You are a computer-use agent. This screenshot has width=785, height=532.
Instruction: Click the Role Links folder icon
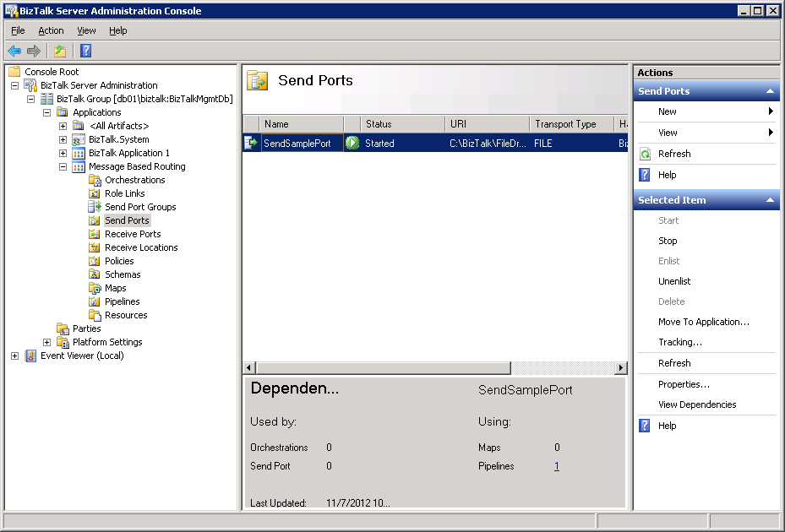click(x=94, y=193)
